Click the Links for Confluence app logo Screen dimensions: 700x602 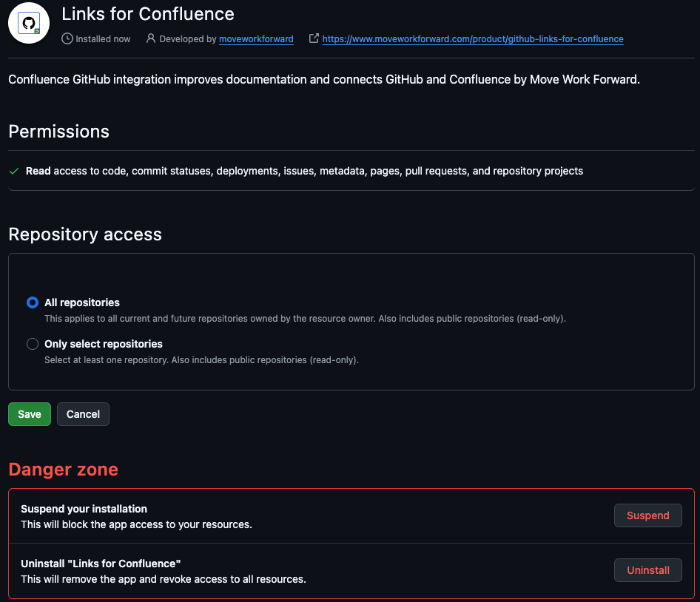29,23
